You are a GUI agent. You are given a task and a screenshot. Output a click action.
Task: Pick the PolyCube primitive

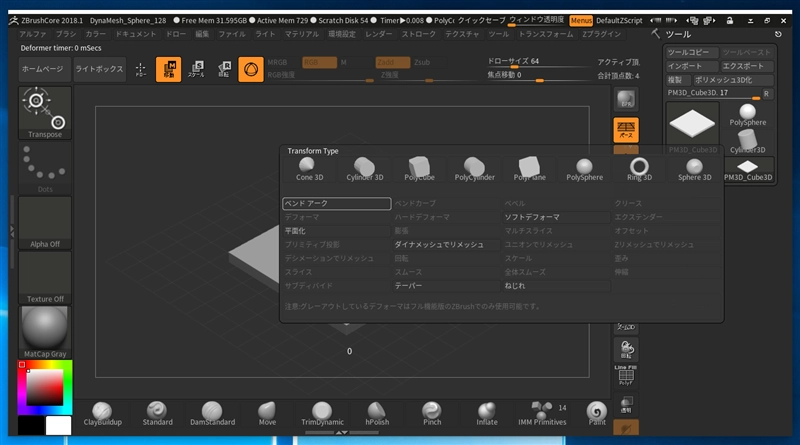419,169
